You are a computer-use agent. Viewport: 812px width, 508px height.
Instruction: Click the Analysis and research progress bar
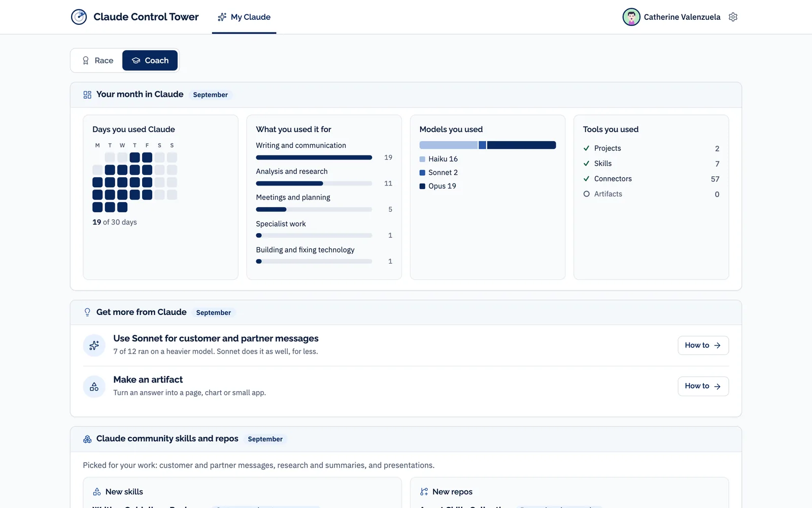click(314, 183)
